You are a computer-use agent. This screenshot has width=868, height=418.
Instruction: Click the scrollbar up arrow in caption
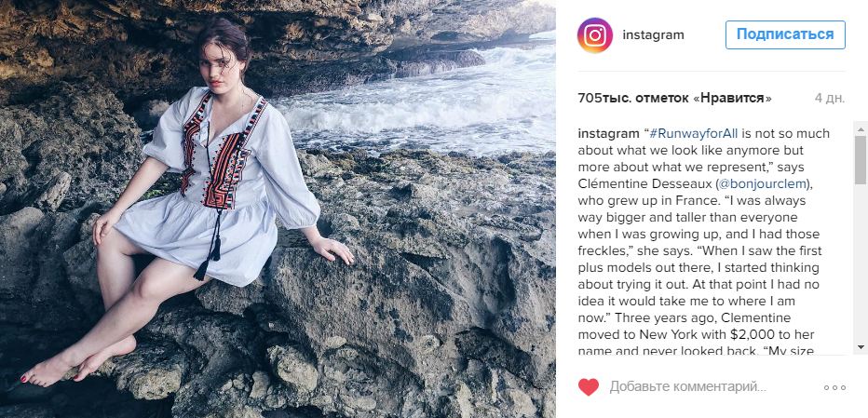[x=860, y=128]
